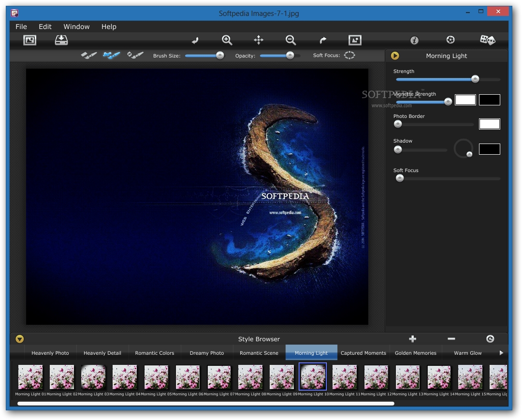Open the Edit menu
This screenshot has height=420, width=522.
click(x=45, y=27)
